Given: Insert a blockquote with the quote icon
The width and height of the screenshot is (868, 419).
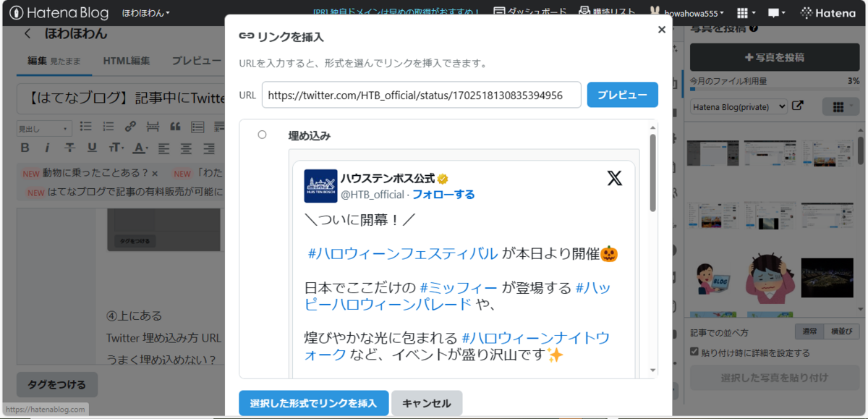Looking at the screenshot, I should (x=175, y=127).
